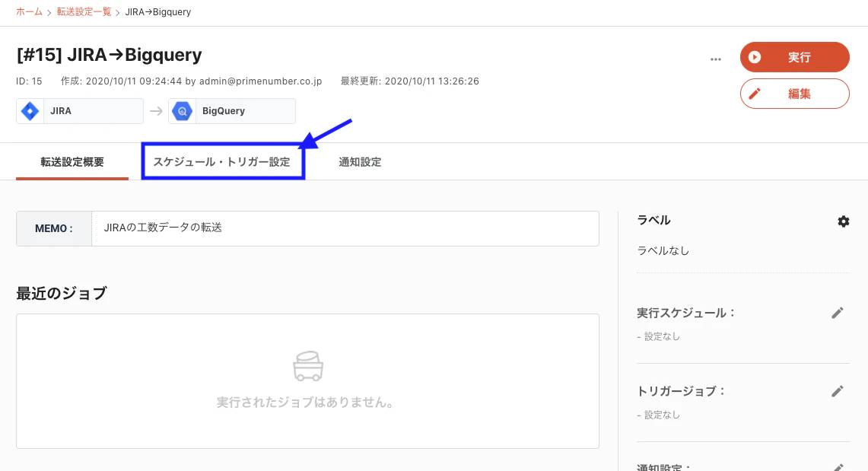Open the three-dots more options menu
This screenshot has width=868, height=471.
point(716,59)
